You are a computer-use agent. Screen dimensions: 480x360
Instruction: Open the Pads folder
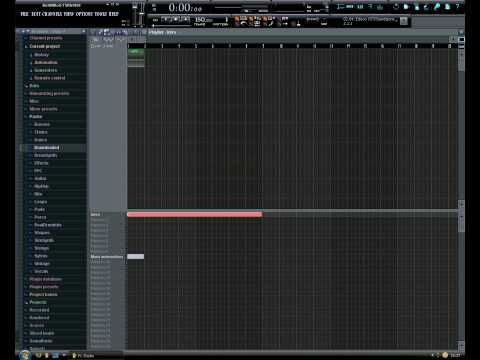pos(40,210)
